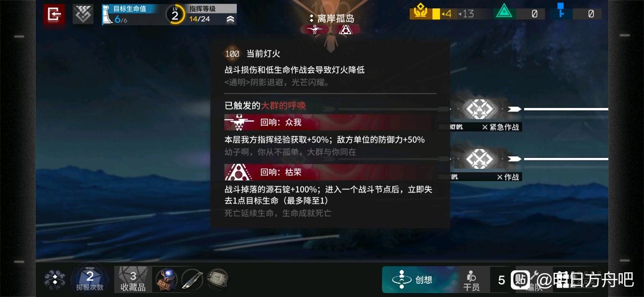Click the red exit icon
The height and width of the screenshot is (297, 644).
(x=54, y=14)
